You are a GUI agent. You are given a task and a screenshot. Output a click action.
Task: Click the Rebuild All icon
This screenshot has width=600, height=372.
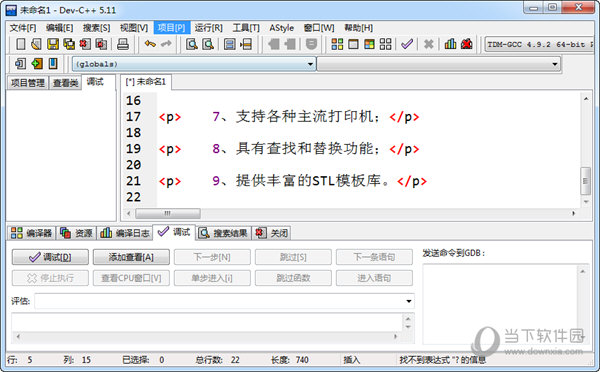click(x=385, y=44)
